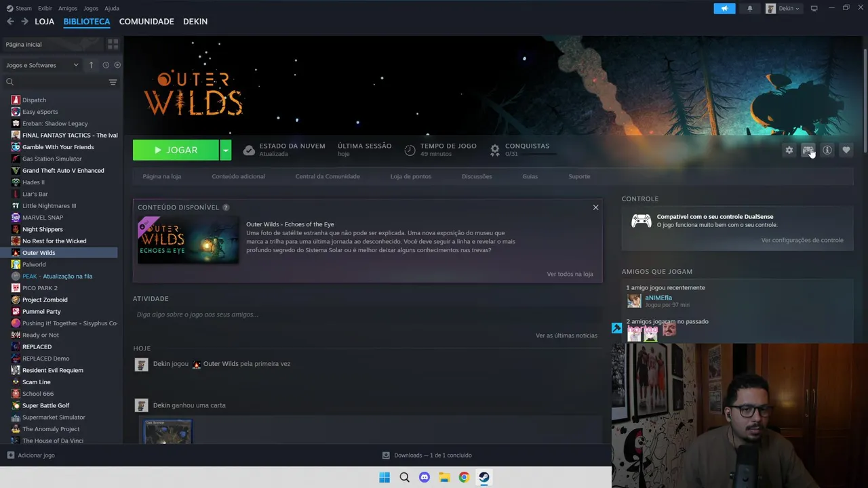Close the Conteúdo Disponível panel
Image resolution: width=868 pixels, height=488 pixels.
(595, 207)
